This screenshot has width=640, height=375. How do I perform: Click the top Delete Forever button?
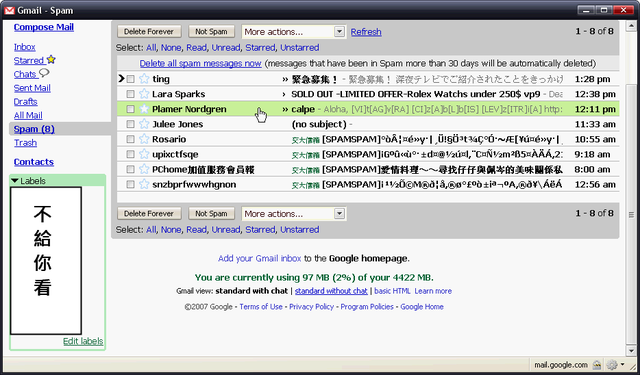[x=149, y=32]
